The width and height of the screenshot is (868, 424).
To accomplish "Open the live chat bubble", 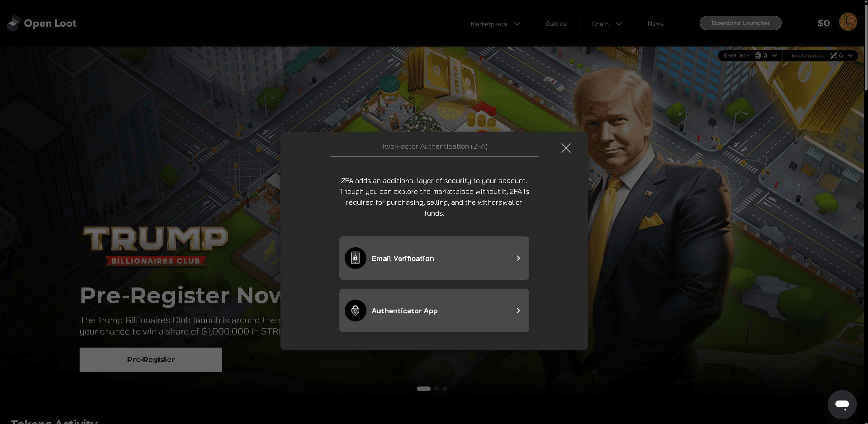I will [842, 405].
